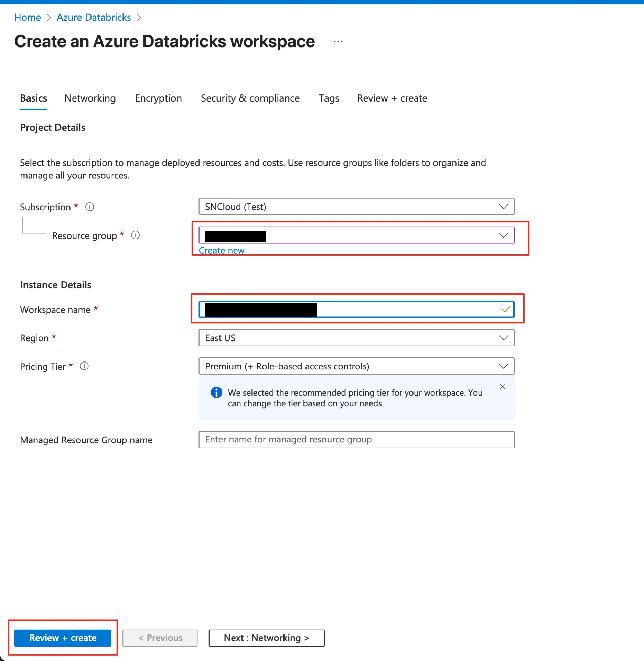The width and height of the screenshot is (644, 661).
Task: Click the Project Details heading
Action: pyautogui.click(x=53, y=127)
